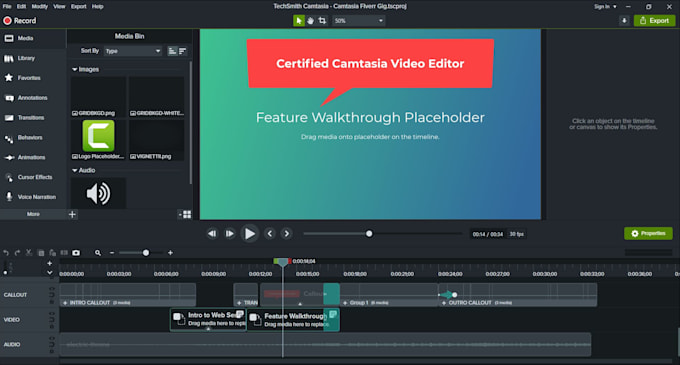Viewport: 680px width, 365px height.
Task: Open the View menu
Action: 59,7
